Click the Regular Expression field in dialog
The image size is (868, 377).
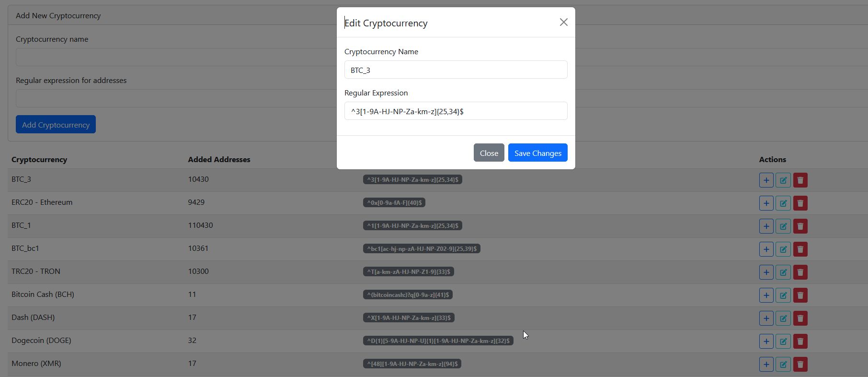456,111
